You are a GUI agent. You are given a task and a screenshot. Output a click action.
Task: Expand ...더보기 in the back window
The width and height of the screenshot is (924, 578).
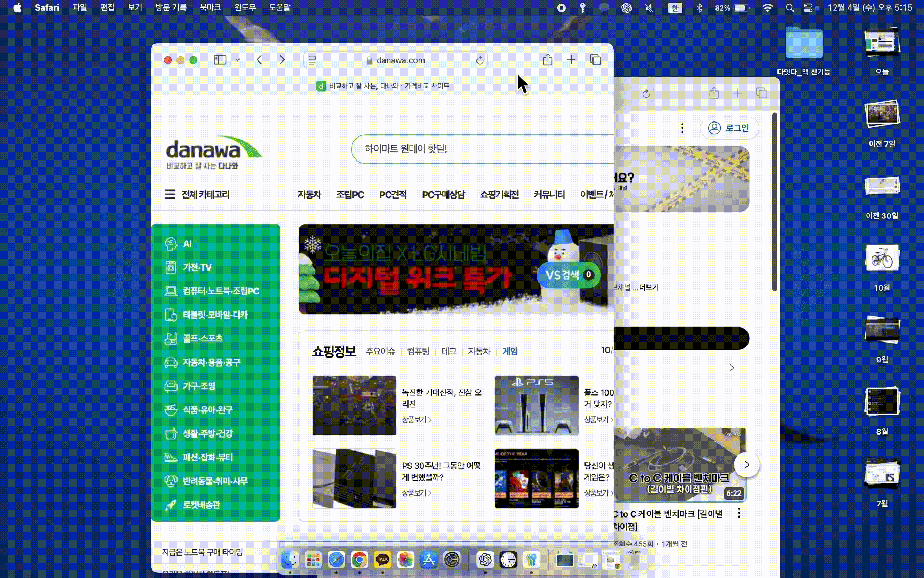pyautogui.click(x=645, y=287)
